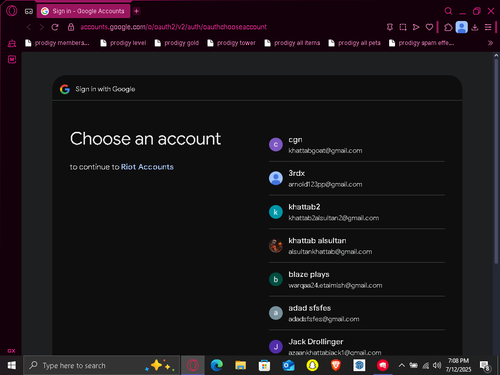This screenshot has width=500, height=375.
Task: Choose the khattab alsultan account
Action: tap(357, 246)
